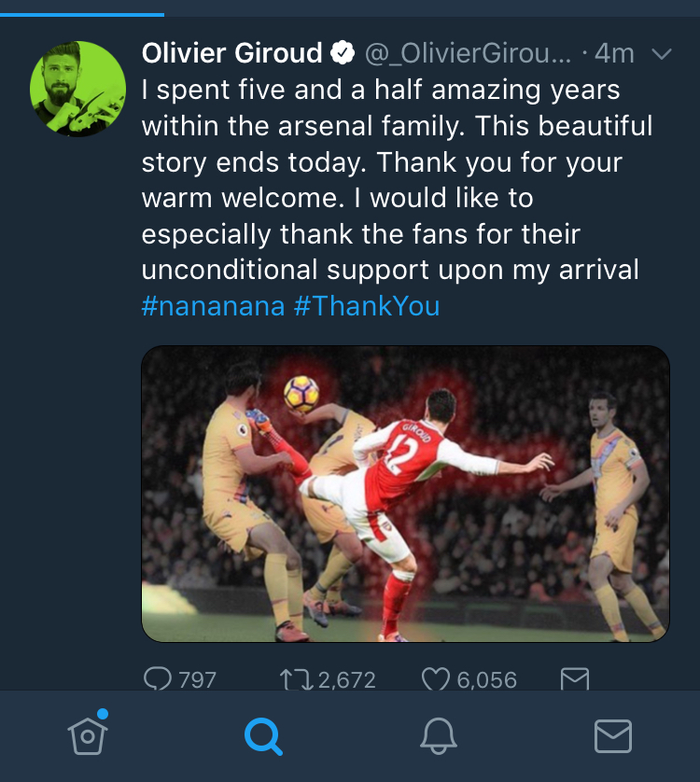Screen dimensions: 700x782
Task: Tap the verified badge checkmark
Action: point(343,53)
